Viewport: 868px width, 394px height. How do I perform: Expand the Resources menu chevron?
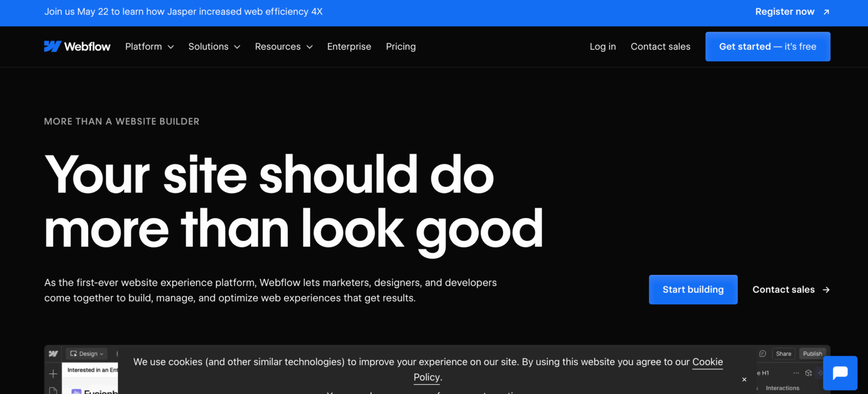click(x=310, y=47)
